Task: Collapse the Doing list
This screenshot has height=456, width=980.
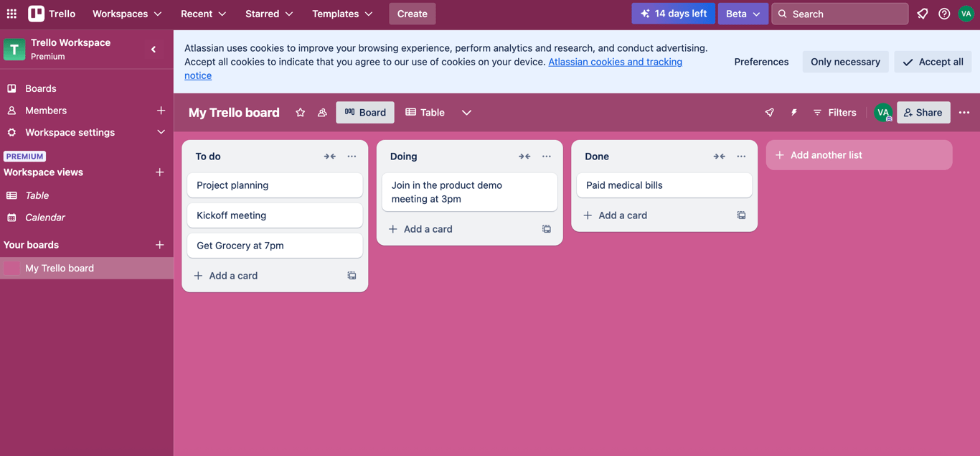Action: point(525,157)
